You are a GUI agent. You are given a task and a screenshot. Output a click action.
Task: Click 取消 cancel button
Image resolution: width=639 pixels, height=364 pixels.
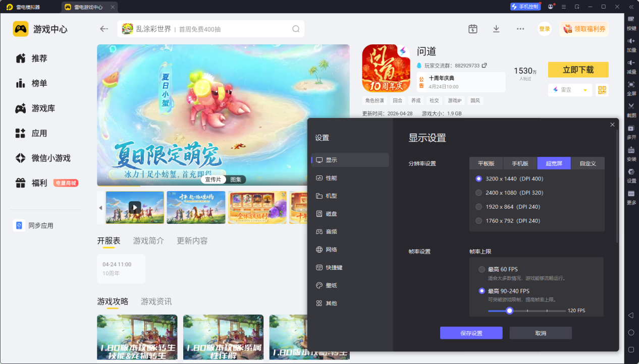(540, 333)
